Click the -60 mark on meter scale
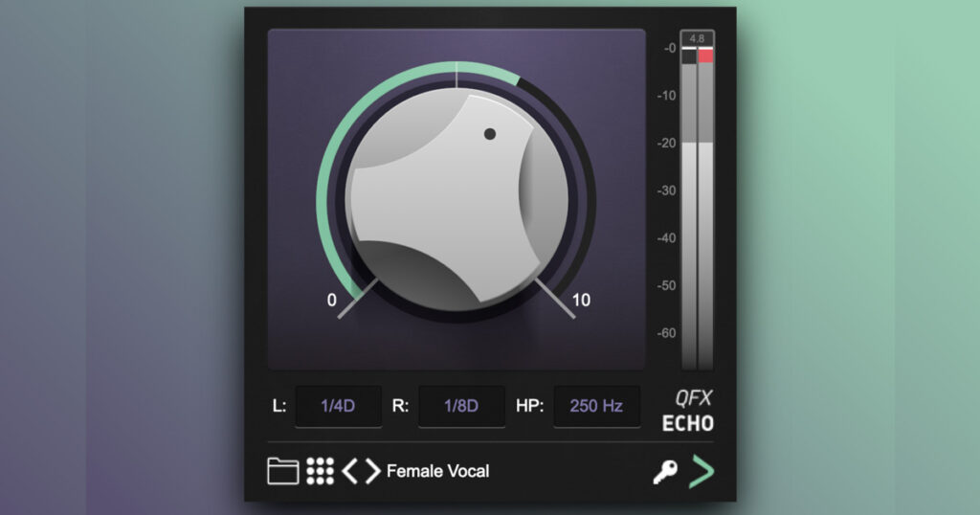 [666, 333]
